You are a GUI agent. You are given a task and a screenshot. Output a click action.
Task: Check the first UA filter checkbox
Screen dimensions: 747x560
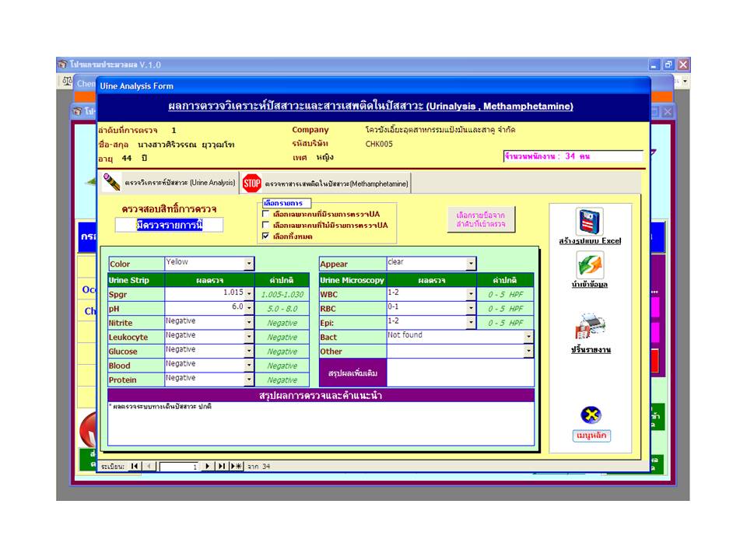(x=266, y=214)
